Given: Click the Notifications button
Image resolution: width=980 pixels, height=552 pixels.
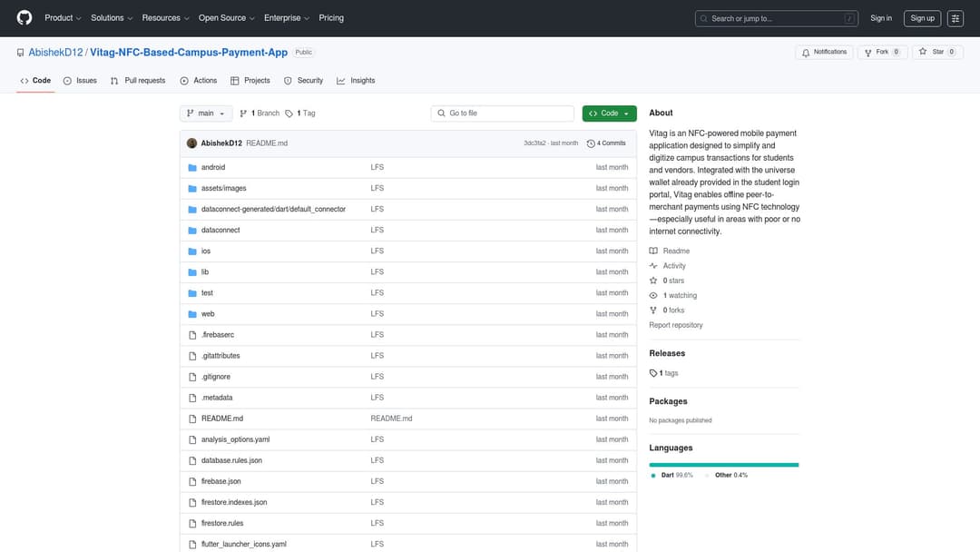Looking at the screenshot, I should tap(824, 53).
